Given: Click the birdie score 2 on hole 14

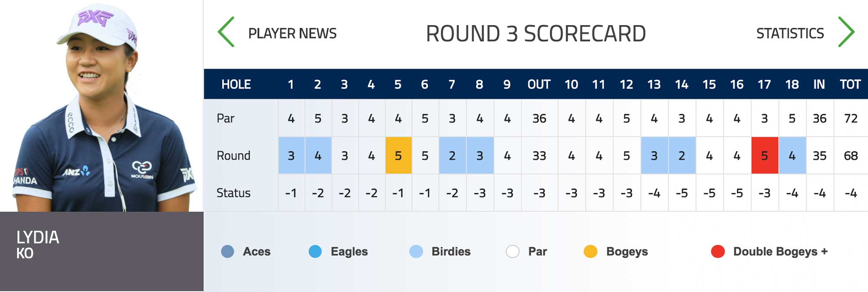Looking at the screenshot, I should pyautogui.click(x=682, y=155).
